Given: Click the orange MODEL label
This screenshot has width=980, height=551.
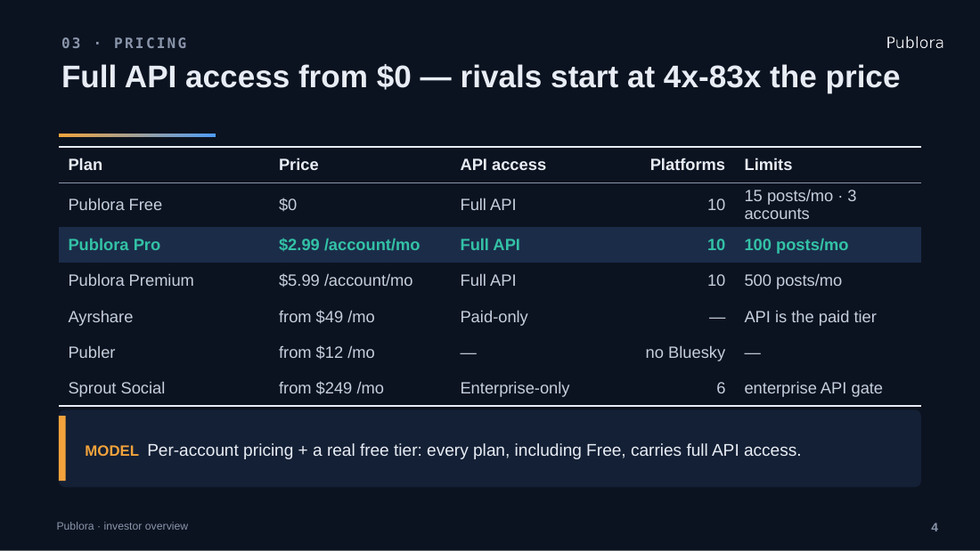Looking at the screenshot, I should [x=111, y=450].
